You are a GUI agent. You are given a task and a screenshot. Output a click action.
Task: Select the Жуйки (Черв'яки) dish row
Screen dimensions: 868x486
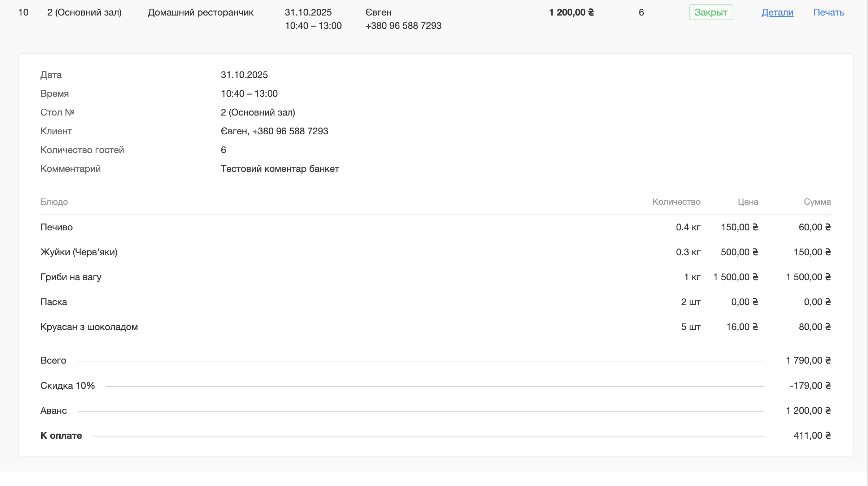[x=79, y=252]
